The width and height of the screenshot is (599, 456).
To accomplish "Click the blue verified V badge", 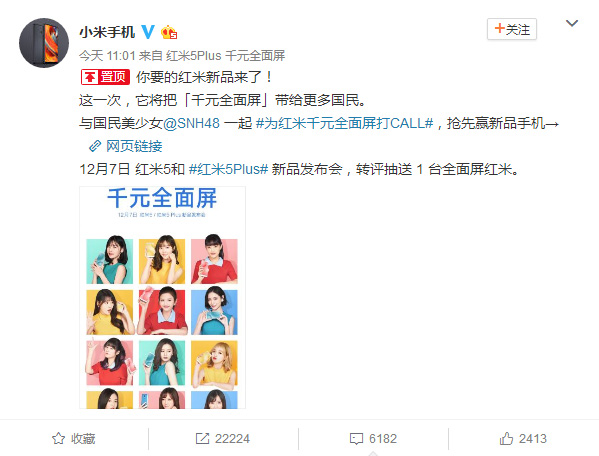I will click(x=148, y=32).
